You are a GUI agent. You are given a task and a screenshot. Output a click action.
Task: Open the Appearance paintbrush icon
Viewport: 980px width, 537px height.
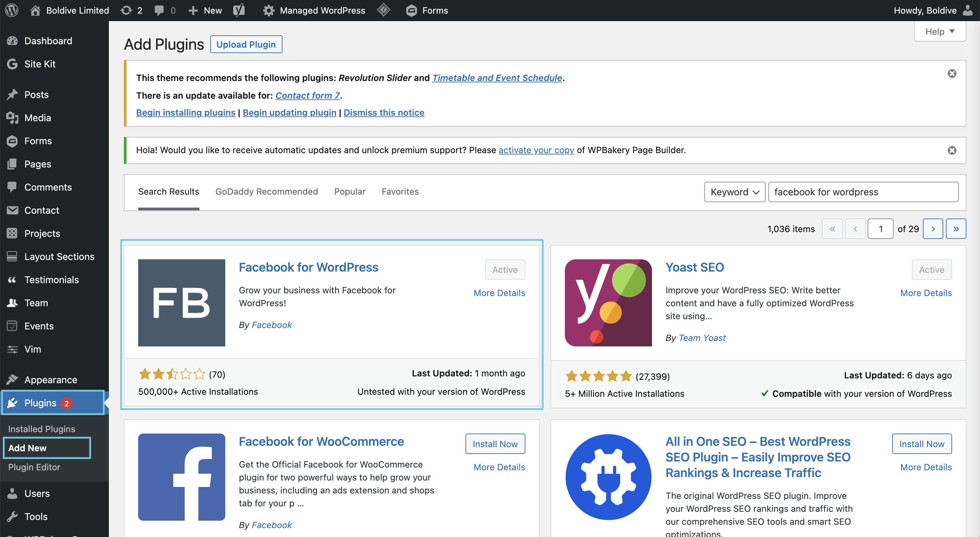(12, 380)
